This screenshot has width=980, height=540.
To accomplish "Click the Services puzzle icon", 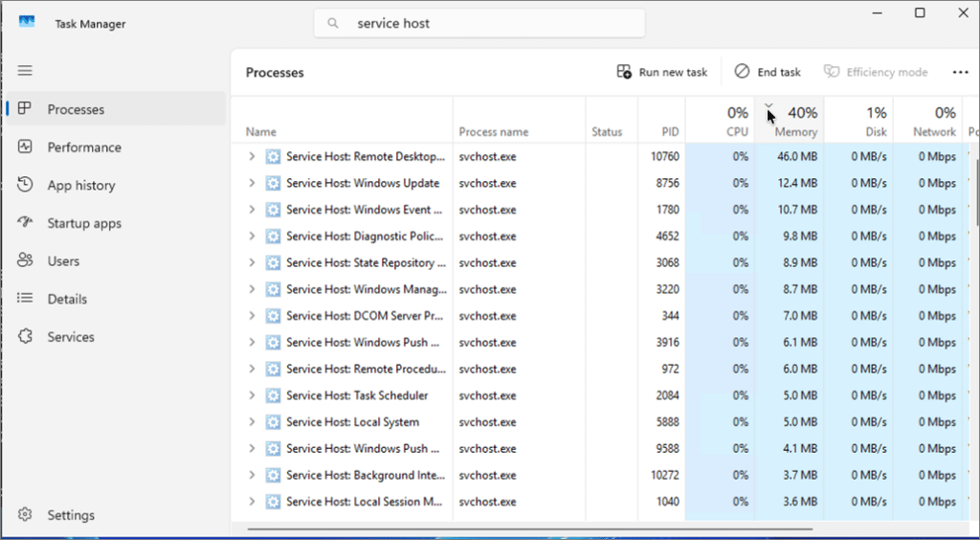I will (x=25, y=336).
